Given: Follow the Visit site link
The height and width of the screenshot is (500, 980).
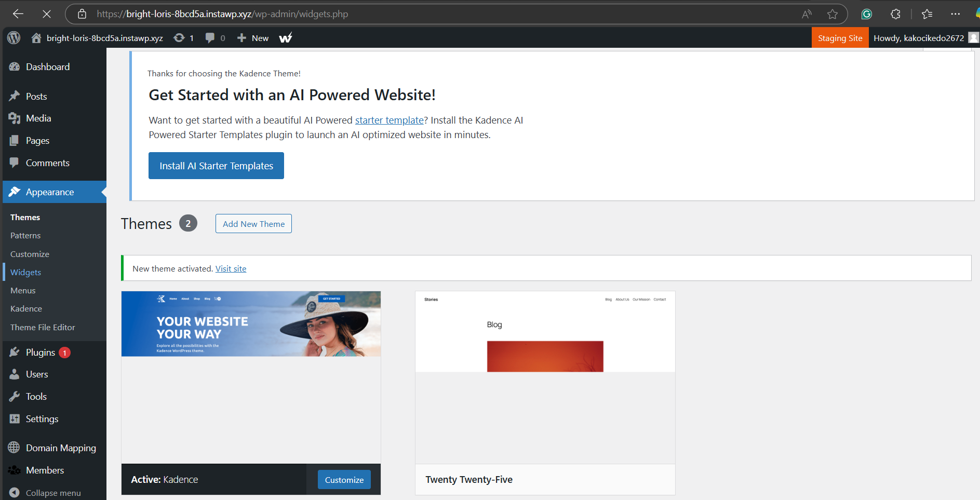Looking at the screenshot, I should (x=231, y=268).
